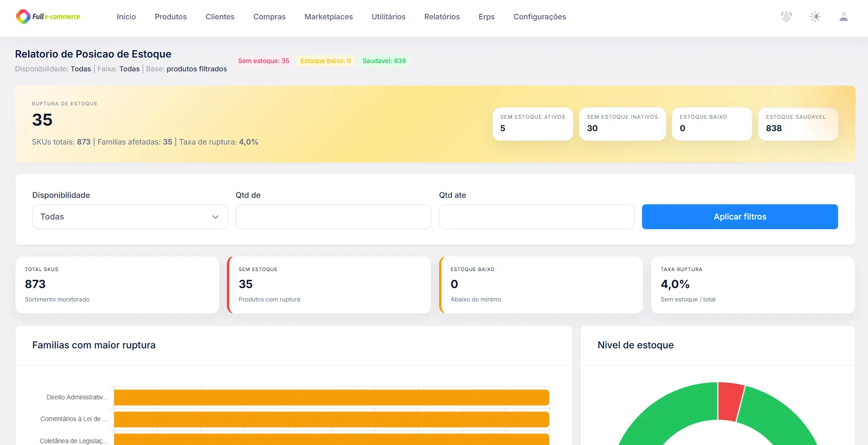Click the Total SKUs 873 card
Image resolution: width=868 pixels, height=445 pixels.
(x=117, y=285)
